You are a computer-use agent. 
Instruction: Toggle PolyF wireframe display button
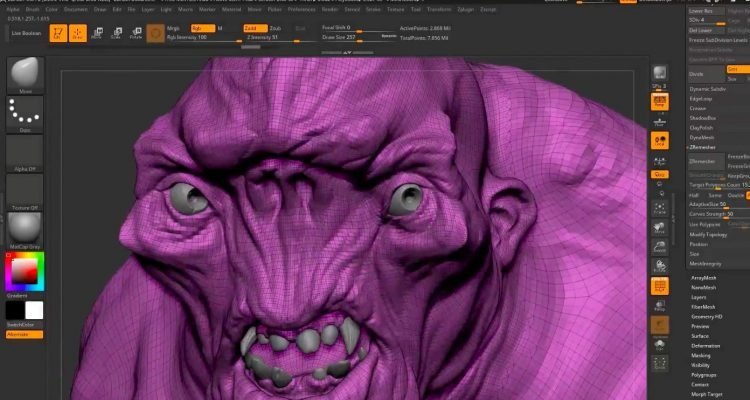click(x=660, y=286)
